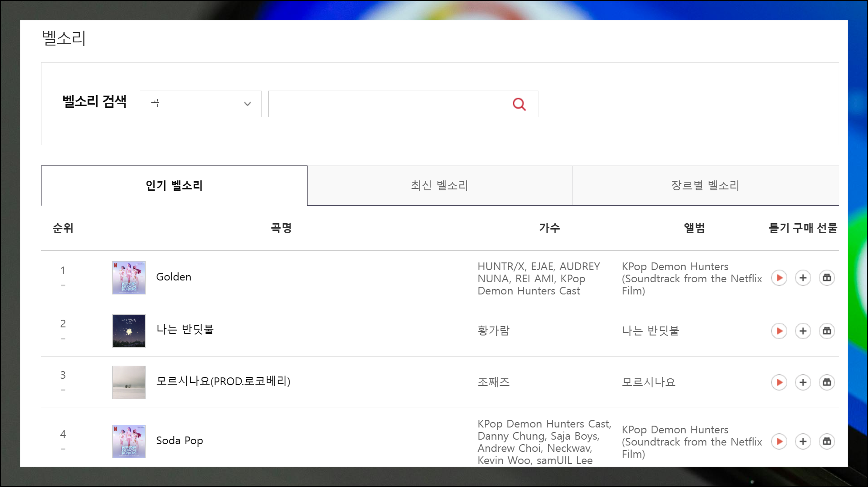Click the plus icon for Soda Pop
Screen dimensions: 868x487
click(803, 441)
